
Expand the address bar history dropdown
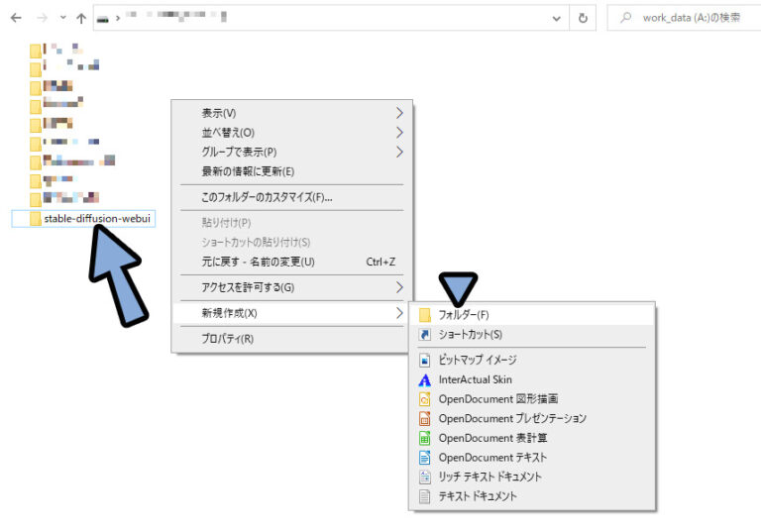pyautogui.click(x=556, y=18)
